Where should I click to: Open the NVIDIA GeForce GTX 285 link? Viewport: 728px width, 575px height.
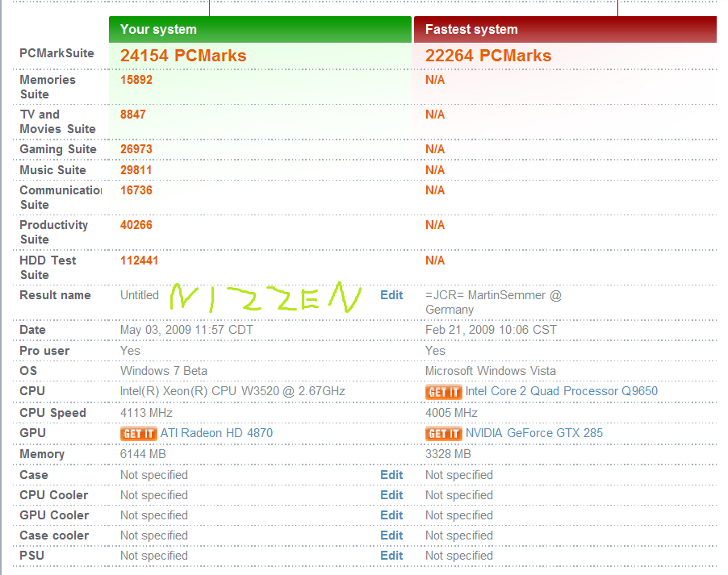[x=534, y=433]
